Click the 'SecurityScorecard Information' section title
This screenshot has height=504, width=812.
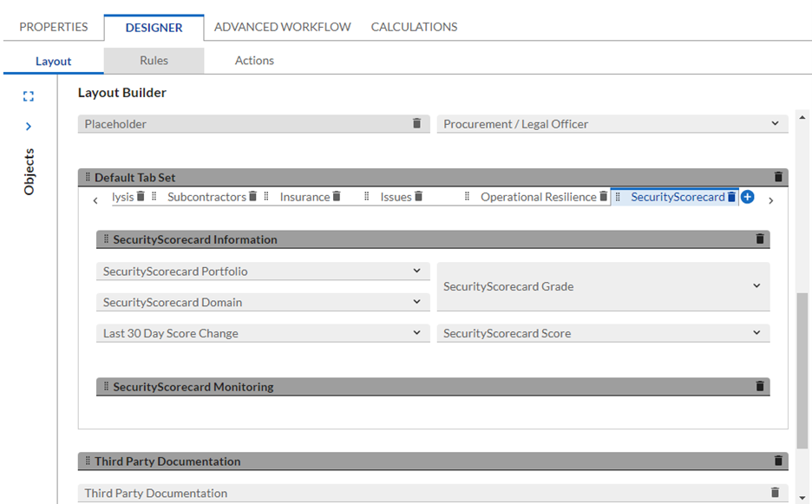click(x=195, y=239)
